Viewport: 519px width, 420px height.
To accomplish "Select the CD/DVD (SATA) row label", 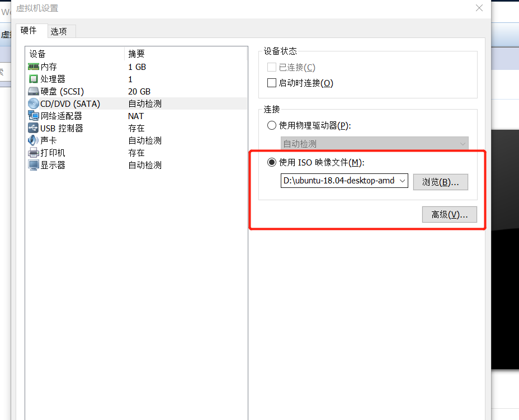I will coord(70,103).
